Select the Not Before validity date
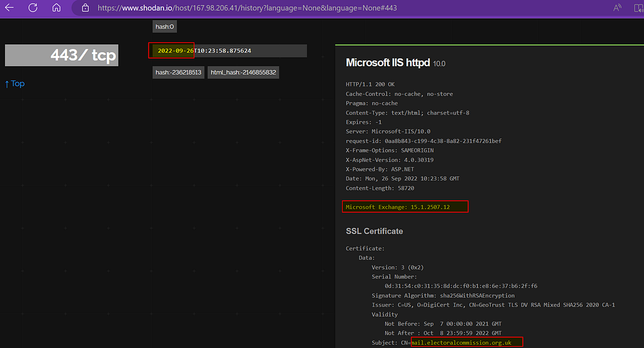This screenshot has height=348, width=644. [443, 324]
